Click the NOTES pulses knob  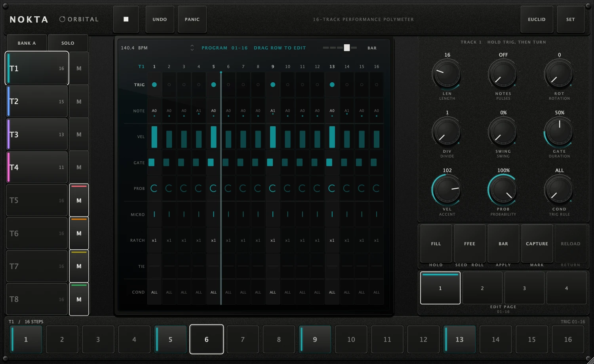[x=503, y=74]
